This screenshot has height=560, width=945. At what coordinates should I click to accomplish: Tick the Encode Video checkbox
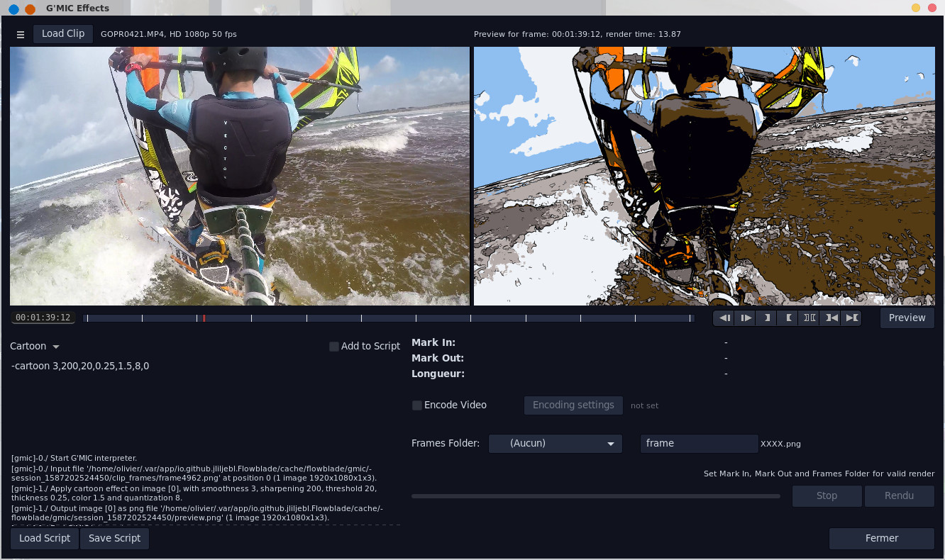coord(417,405)
